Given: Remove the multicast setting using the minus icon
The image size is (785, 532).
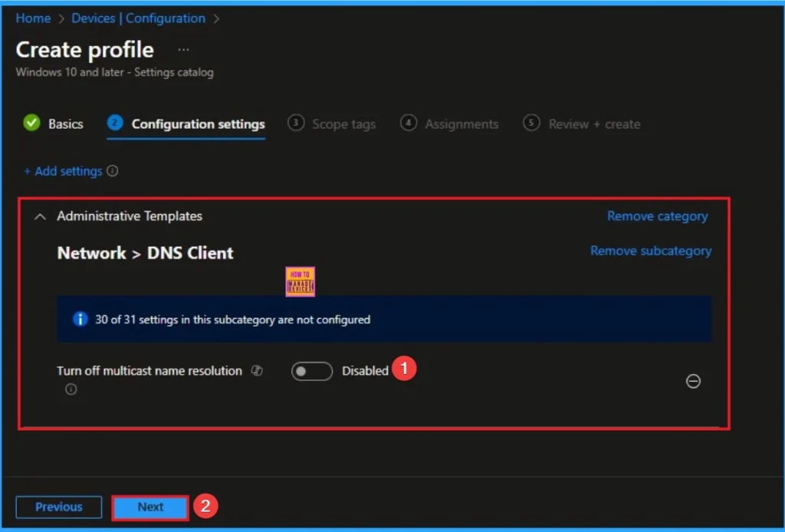Looking at the screenshot, I should [694, 381].
